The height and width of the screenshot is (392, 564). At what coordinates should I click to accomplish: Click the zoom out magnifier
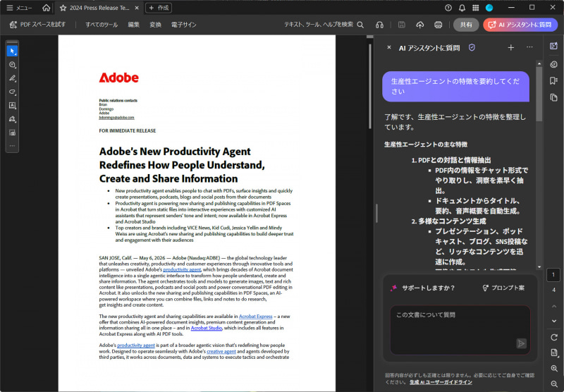(554, 384)
